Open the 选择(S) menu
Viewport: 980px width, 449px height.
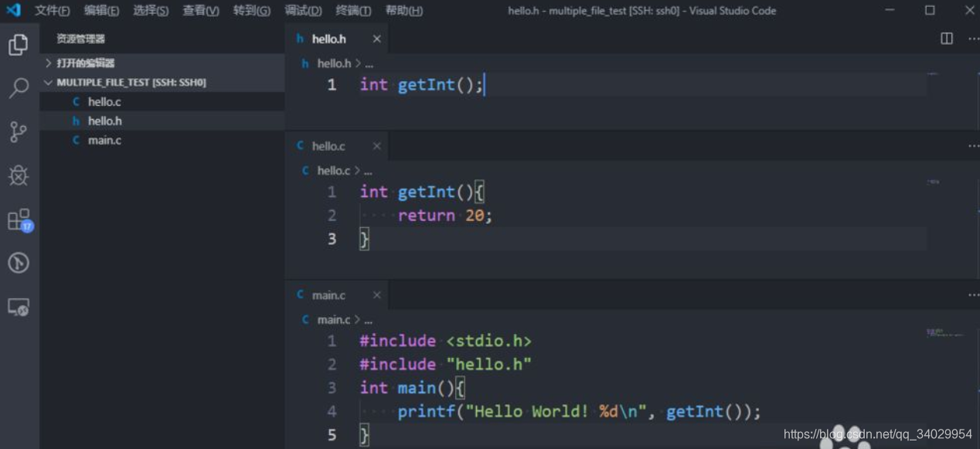click(x=150, y=11)
